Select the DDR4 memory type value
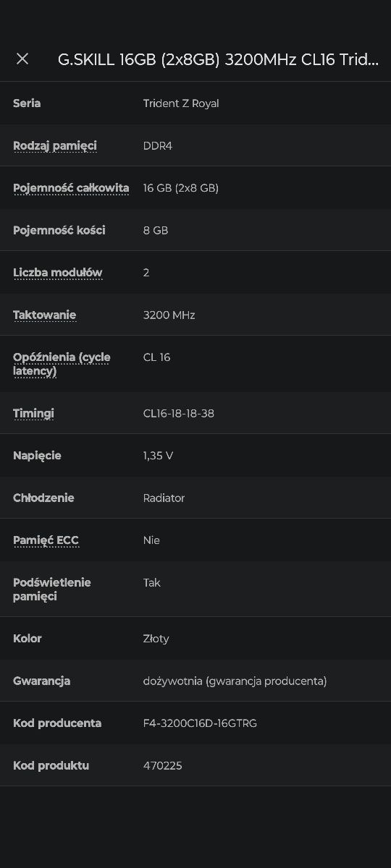The width and height of the screenshot is (391, 868). point(158,146)
